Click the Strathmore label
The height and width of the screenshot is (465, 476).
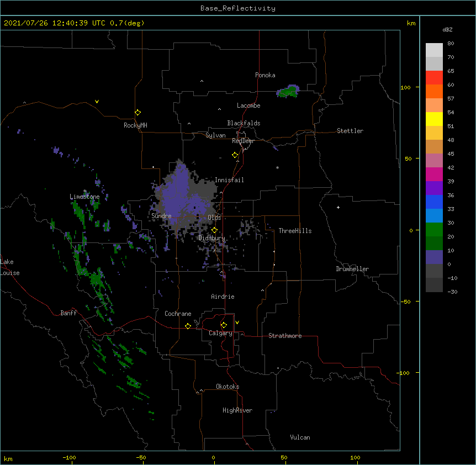point(285,336)
